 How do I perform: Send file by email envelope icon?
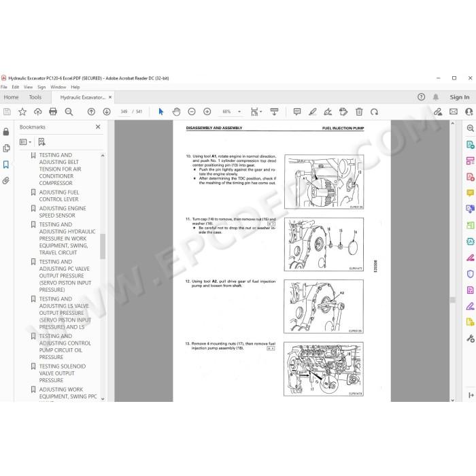tap(454, 112)
